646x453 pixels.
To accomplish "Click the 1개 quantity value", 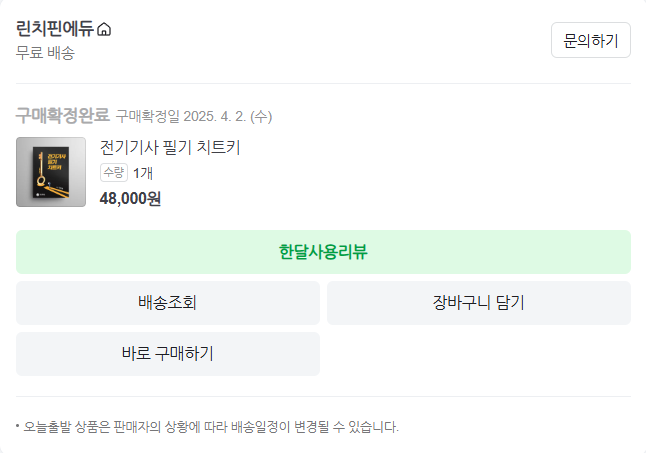I will (x=143, y=173).
